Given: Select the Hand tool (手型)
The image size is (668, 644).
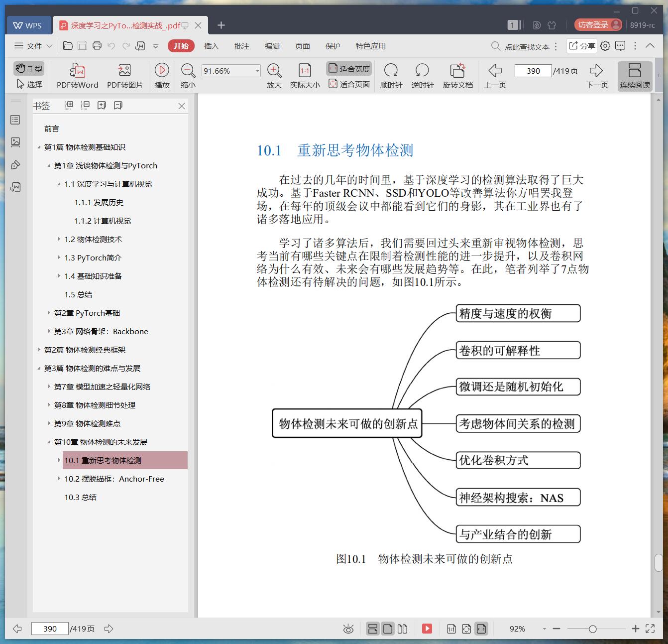Looking at the screenshot, I should click(29, 69).
